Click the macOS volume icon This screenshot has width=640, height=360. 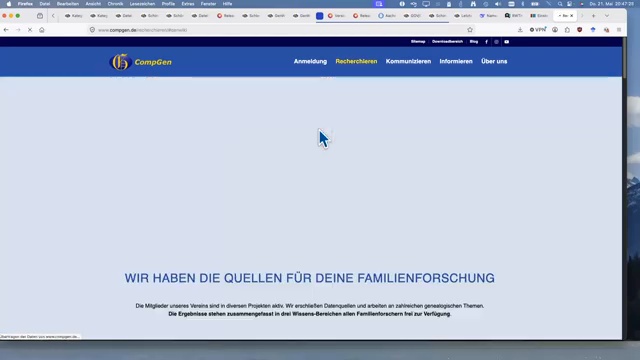tap(498, 4)
